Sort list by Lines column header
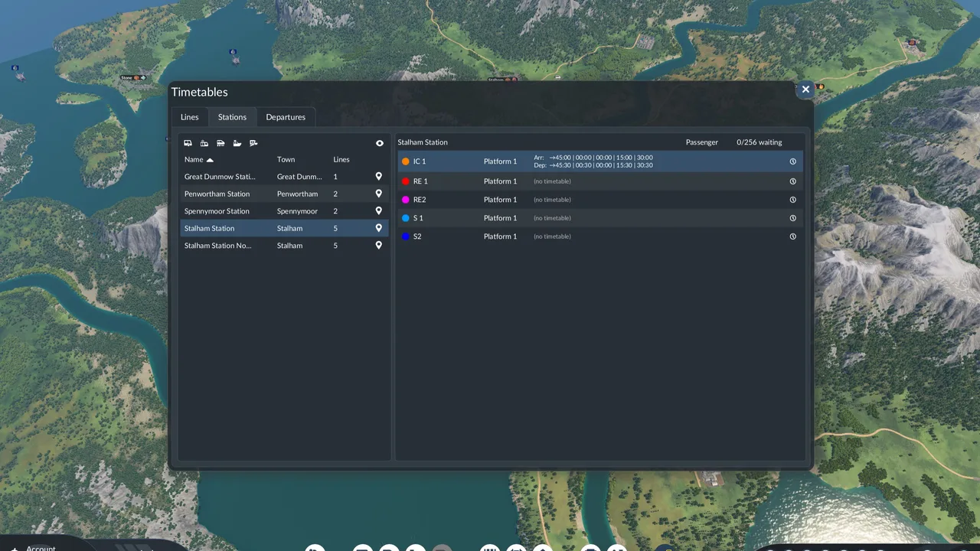The image size is (980, 551). click(x=341, y=160)
